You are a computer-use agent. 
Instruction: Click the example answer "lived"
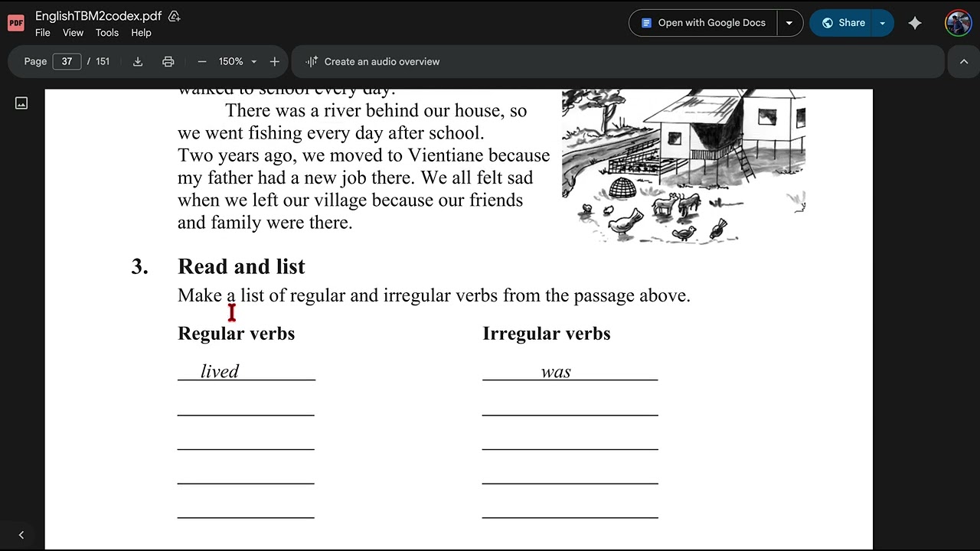click(x=220, y=371)
